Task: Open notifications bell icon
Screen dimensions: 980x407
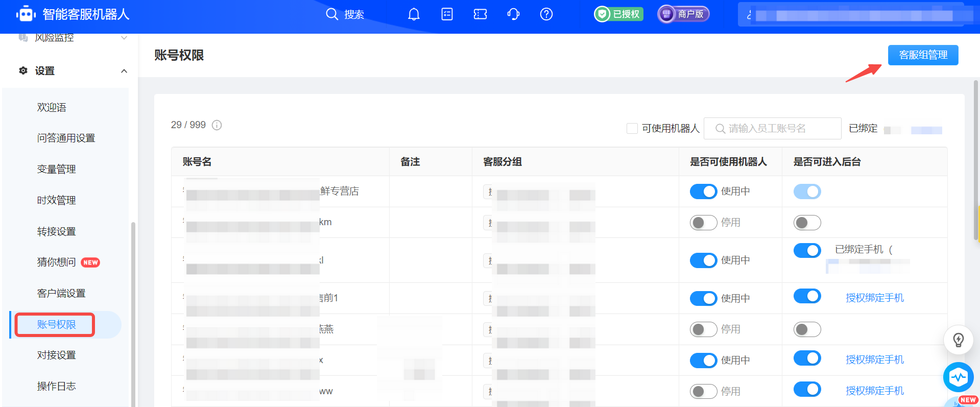Action: tap(414, 14)
